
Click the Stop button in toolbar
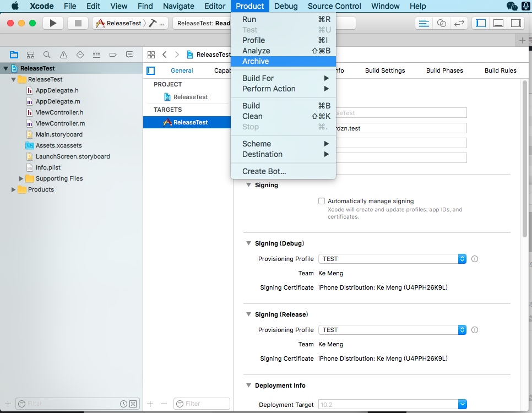(x=78, y=23)
